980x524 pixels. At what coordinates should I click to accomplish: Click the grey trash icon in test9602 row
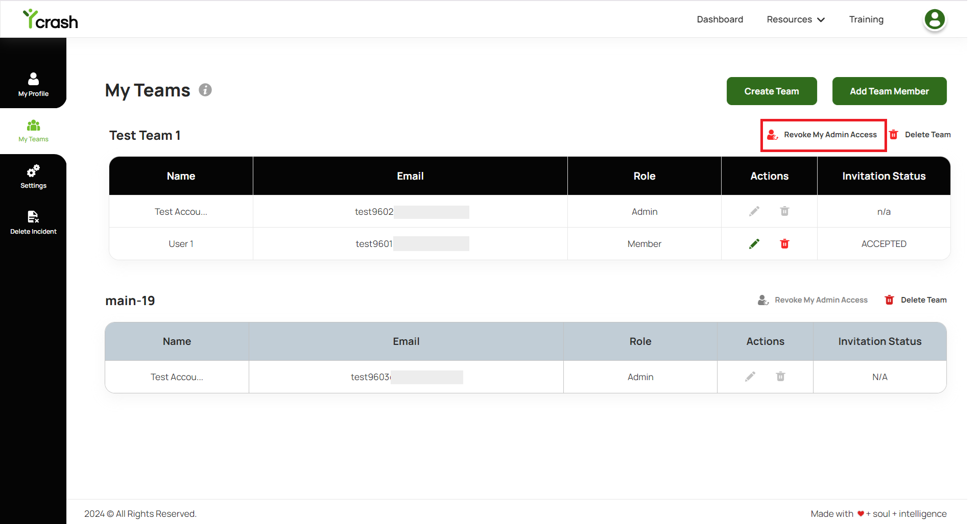pyautogui.click(x=785, y=211)
